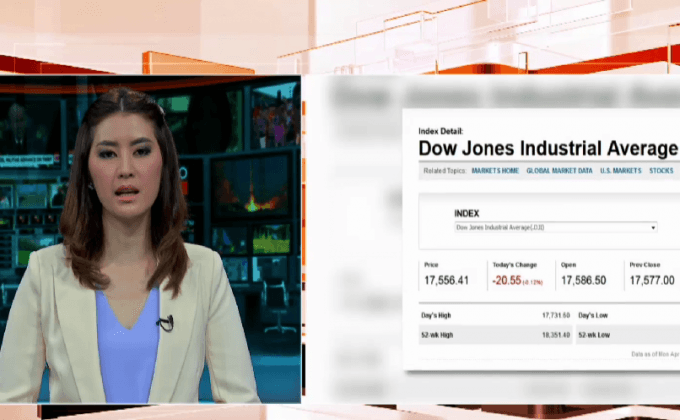The width and height of the screenshot is (680, 420).
Task: Open the Markets Home link
Action: pyautogui.click(x=495, y=171)
